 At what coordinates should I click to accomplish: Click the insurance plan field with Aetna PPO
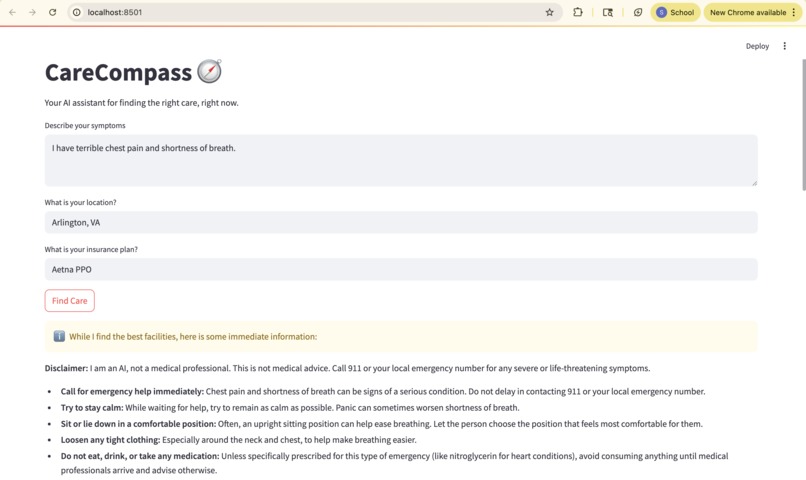pos(401,269)
